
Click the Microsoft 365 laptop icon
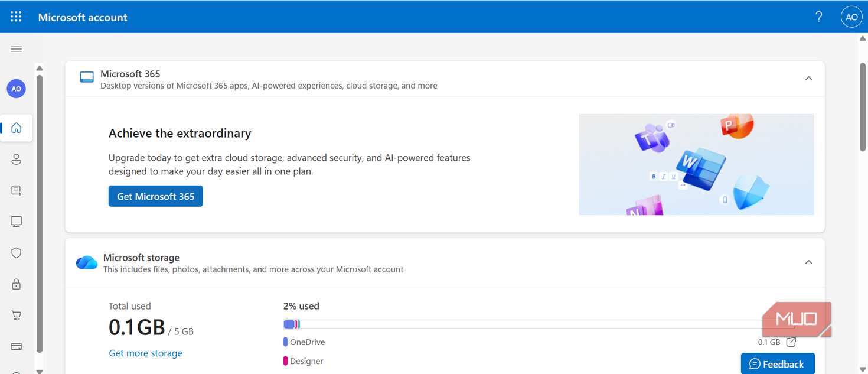87,77
